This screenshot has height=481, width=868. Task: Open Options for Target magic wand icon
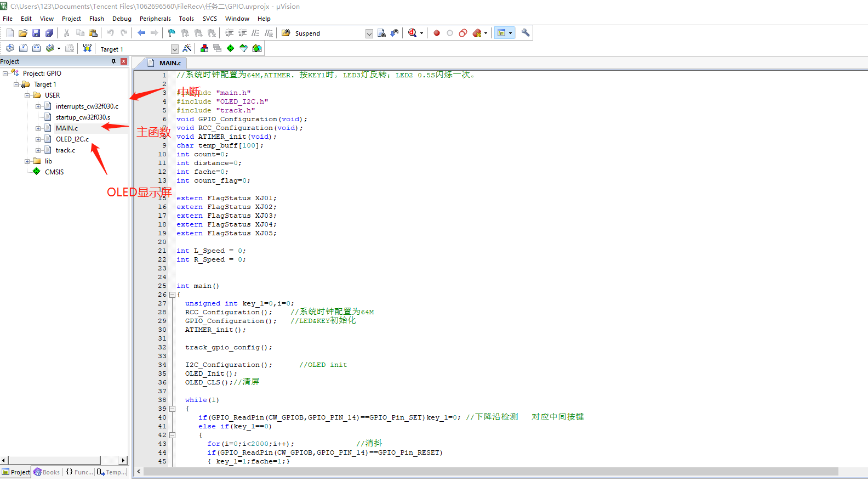click(187, 48)
